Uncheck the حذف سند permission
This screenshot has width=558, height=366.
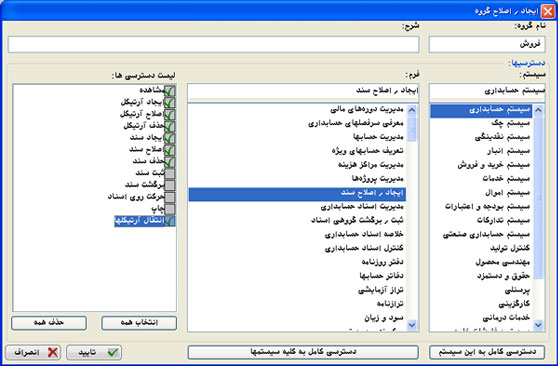coord(170,161)
